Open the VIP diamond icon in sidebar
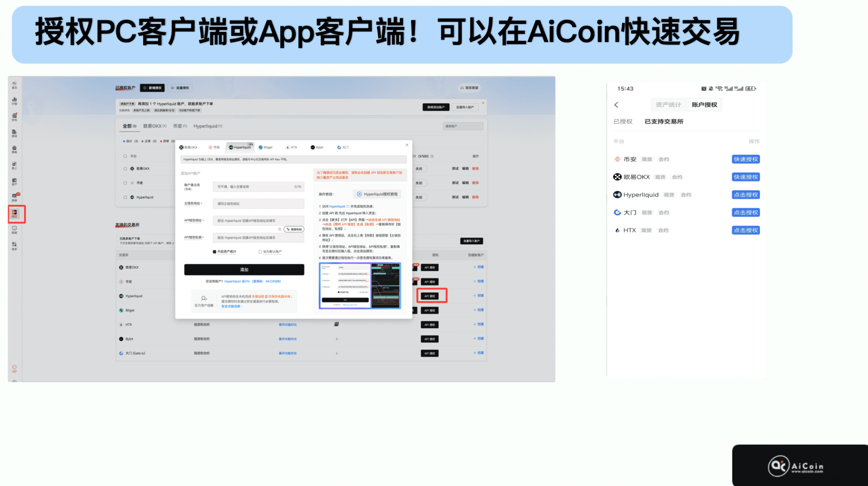 pos(14,369)
